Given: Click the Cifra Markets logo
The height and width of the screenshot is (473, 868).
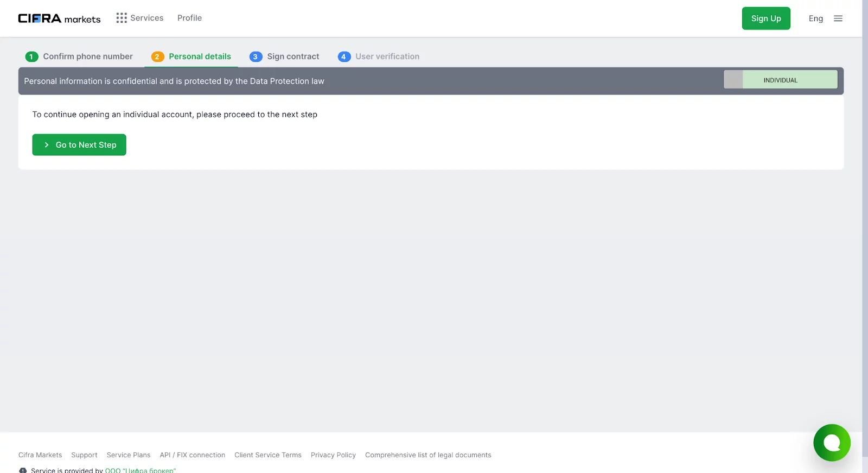Looking at the screenshot, I should click(59, 18).
